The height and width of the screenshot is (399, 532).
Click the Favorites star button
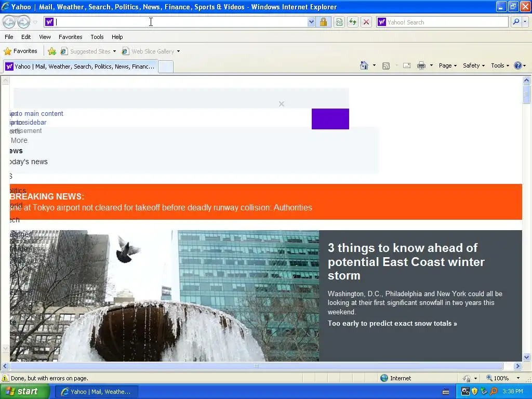tap(20, 51)
